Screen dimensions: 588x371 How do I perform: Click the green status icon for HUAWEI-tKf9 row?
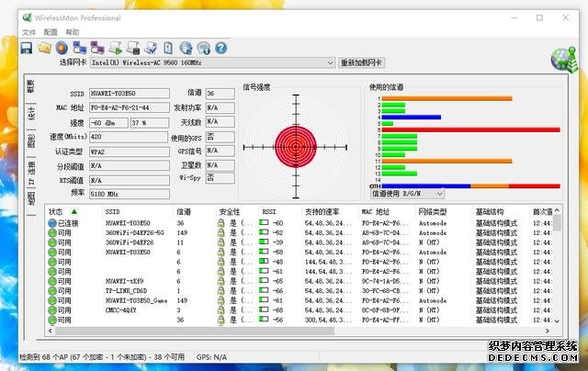[x=52, y=281]
